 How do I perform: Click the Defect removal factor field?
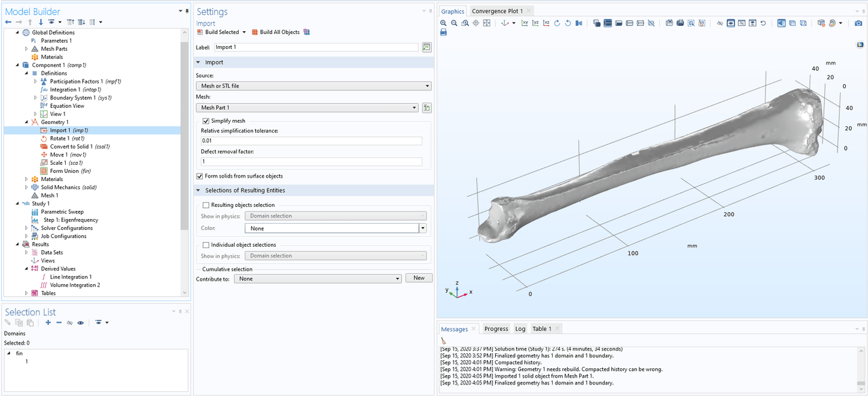(311, 162)
